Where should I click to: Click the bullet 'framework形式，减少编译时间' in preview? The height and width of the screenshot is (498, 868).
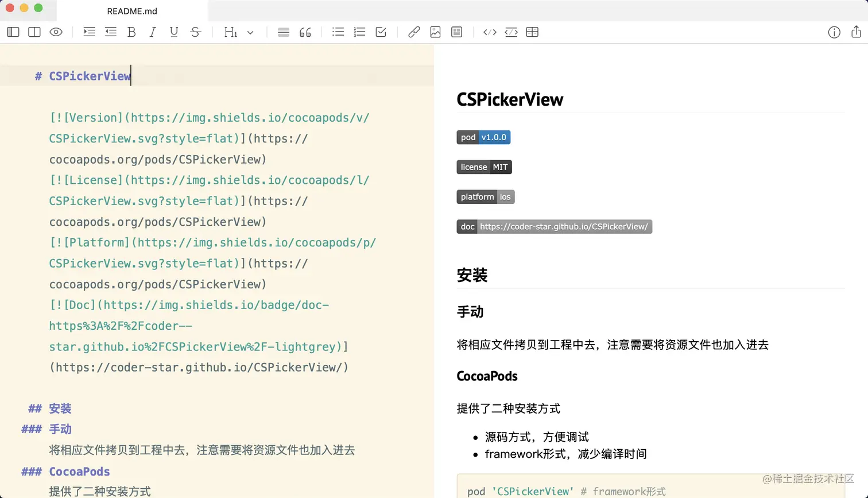click(x=565, y=454)
